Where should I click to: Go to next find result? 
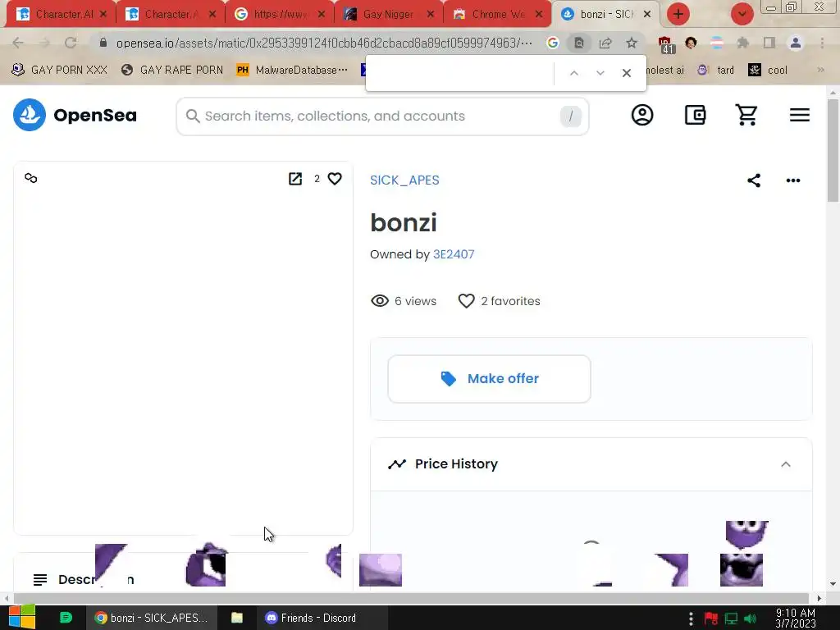pyautogui.click(x=600, y=73)
